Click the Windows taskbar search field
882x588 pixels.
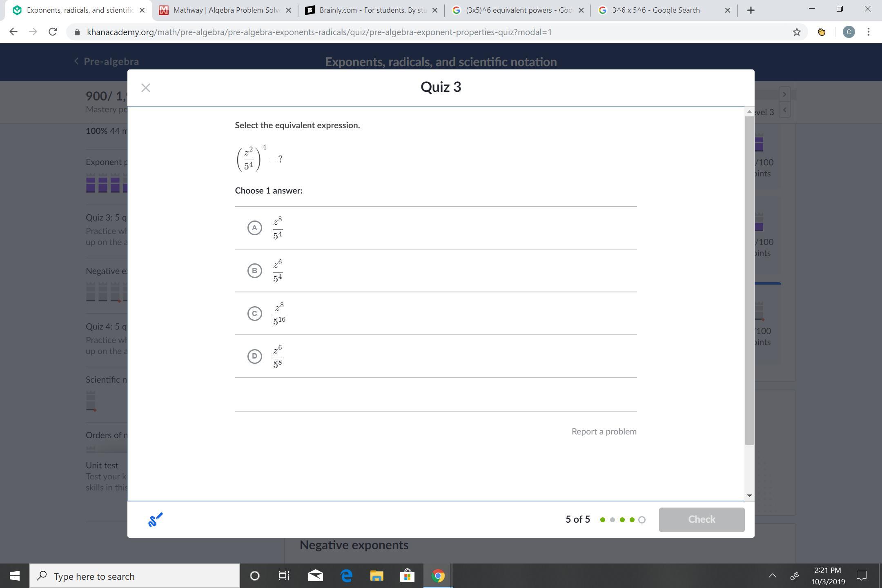click(135, 576)
